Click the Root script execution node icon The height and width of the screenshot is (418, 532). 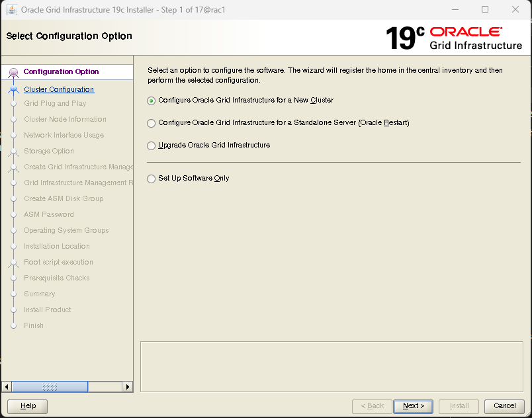14,263
